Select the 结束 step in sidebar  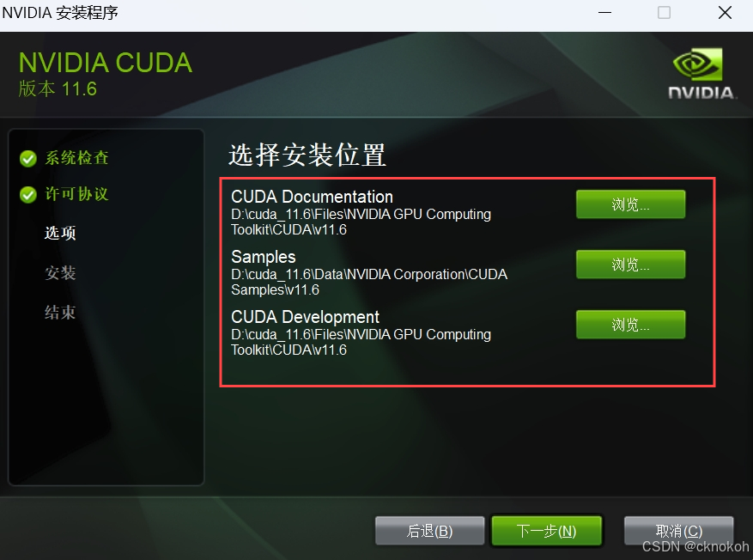[60, 313]
